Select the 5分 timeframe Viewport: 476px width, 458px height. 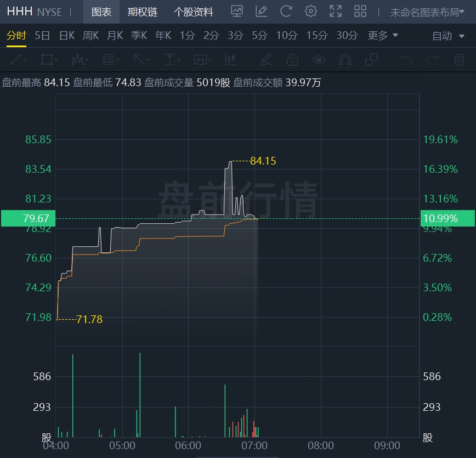[259, 36]
